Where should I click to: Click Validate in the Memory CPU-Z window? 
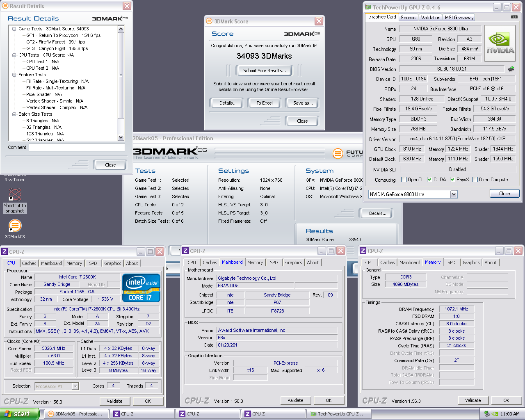(x=473, y=400)
